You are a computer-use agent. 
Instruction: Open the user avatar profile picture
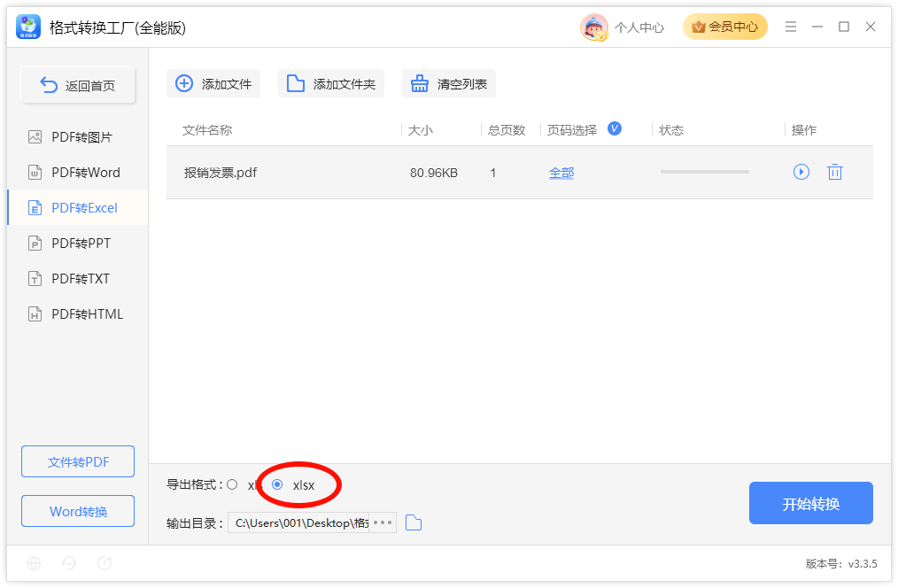[594, 27]
